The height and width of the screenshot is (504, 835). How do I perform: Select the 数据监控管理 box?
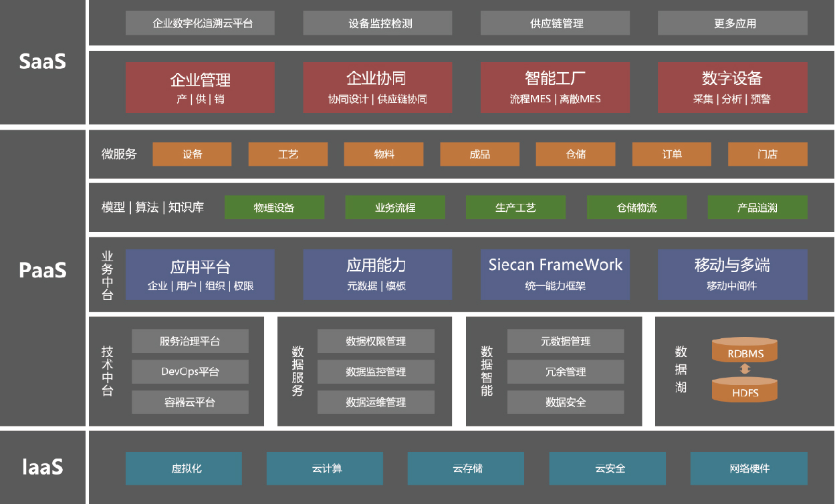[x=376, y=372]
